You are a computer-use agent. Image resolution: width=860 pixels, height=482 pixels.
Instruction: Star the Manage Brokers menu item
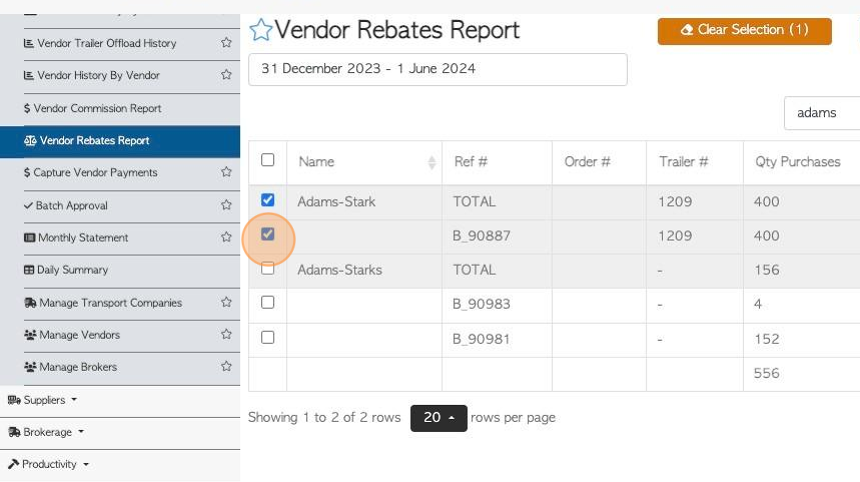coord(226,366)
